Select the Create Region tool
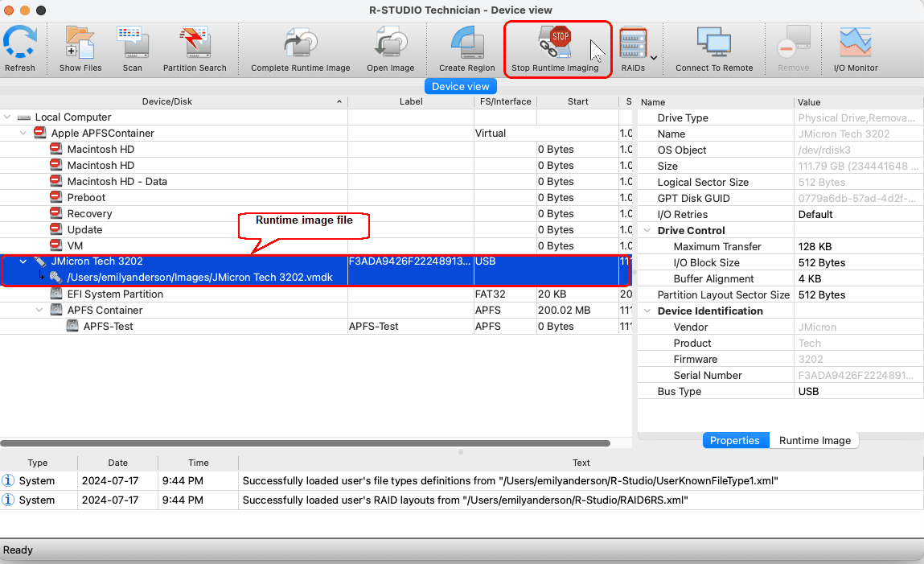This screenshot has height=564, width=924. point(467,43)
